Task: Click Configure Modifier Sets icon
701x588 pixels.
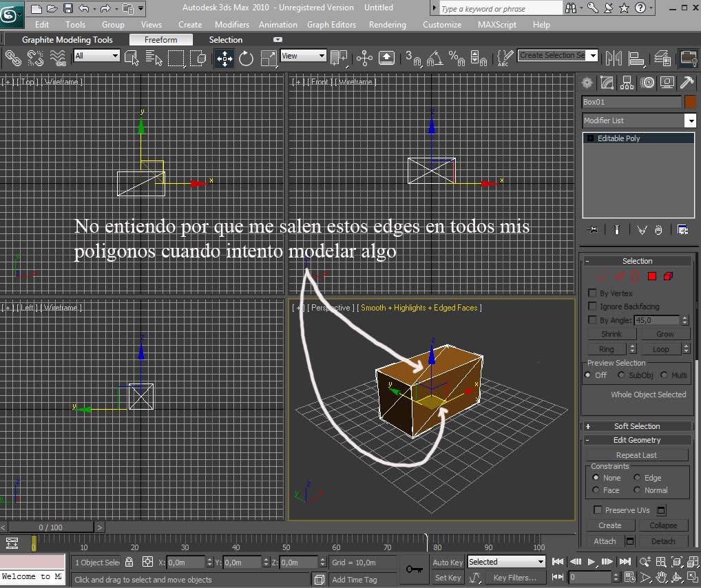Action: 682,230
